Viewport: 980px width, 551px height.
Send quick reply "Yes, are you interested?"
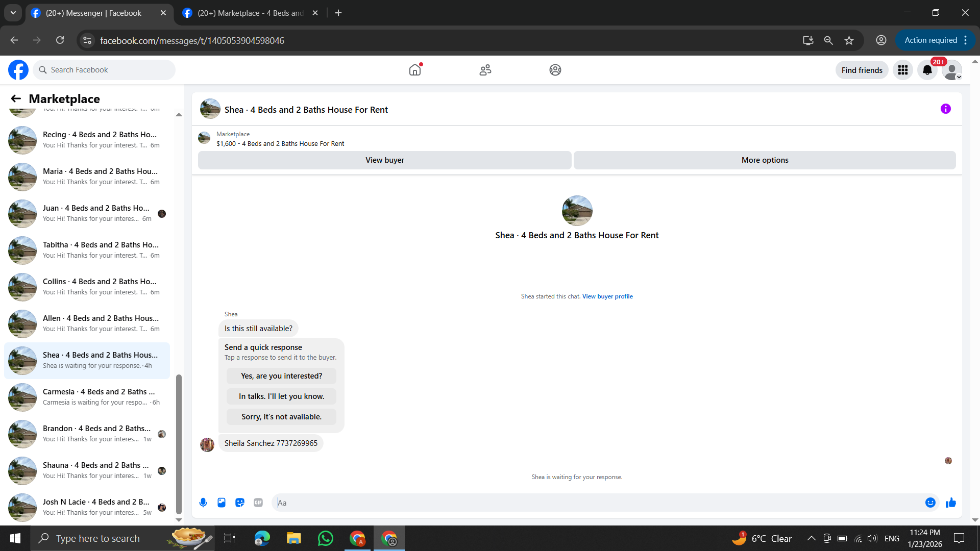(281, 376)
